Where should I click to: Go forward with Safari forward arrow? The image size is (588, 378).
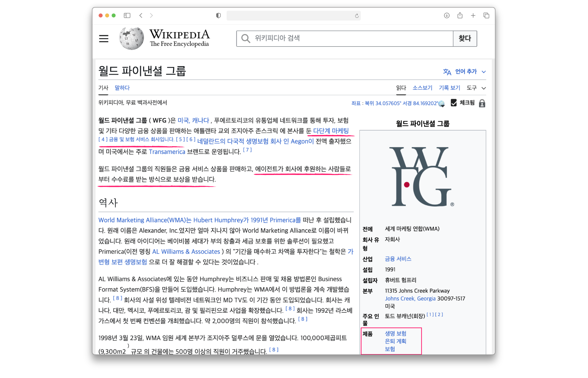click(151, 15)
